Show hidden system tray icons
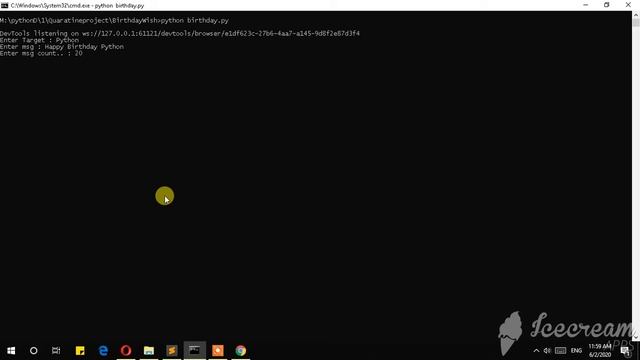This screenshot has height=360, width=640. pos(536,351)
